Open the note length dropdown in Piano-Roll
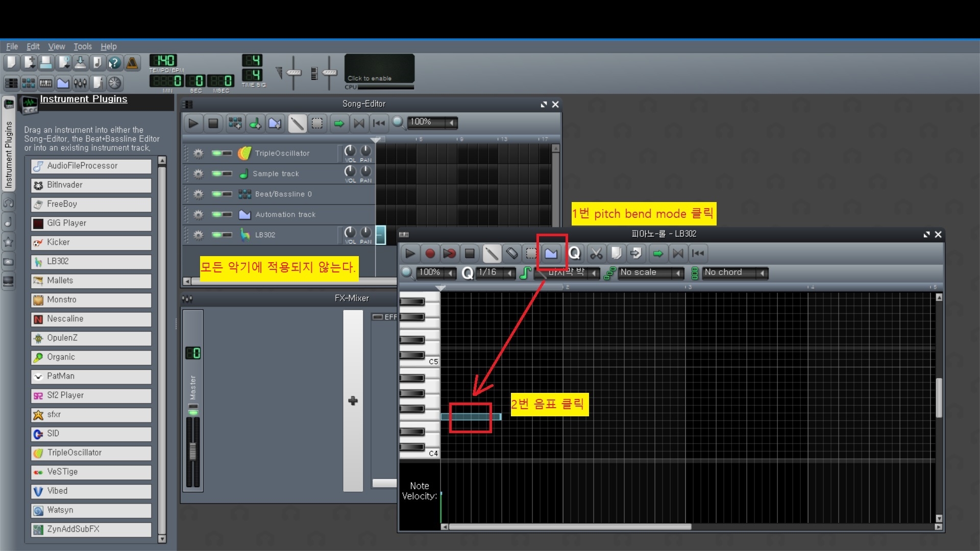 coord(567,272)
